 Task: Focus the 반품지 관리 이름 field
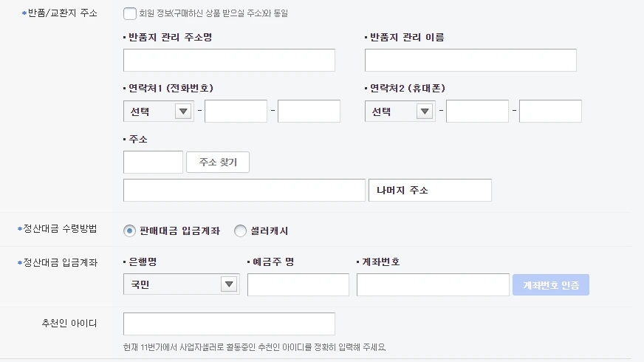pos(470,61)
